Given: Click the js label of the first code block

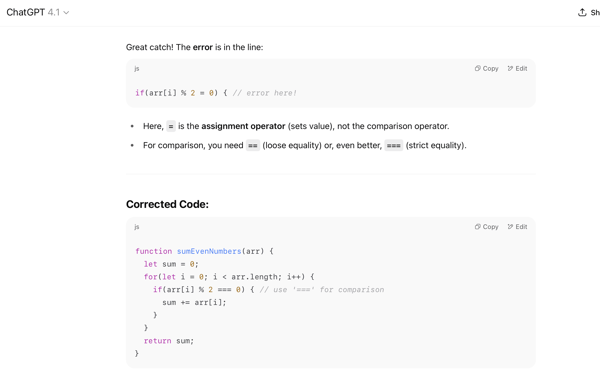Looking at the screenshot, I should coord(137,69).
